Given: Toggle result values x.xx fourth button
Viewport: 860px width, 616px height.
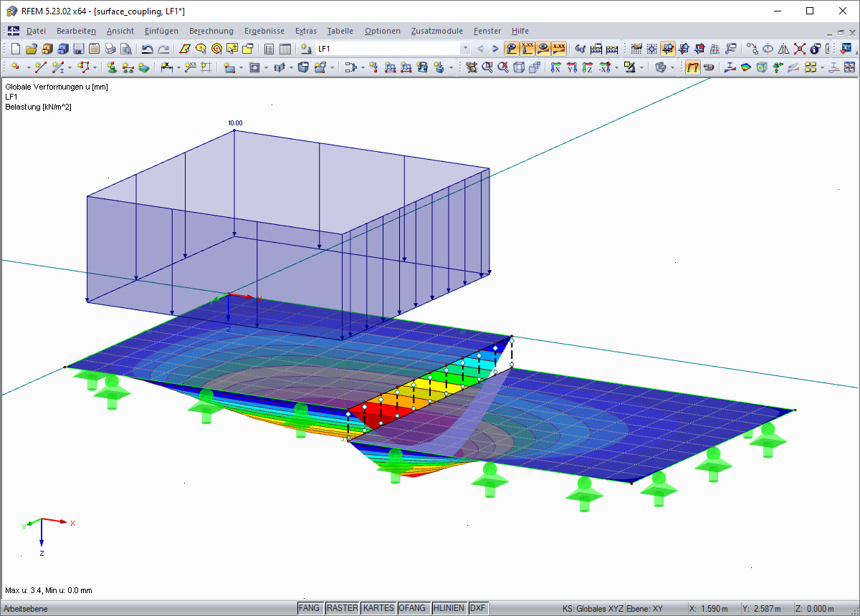Looking at the screenshot, I should coord(560,49).
